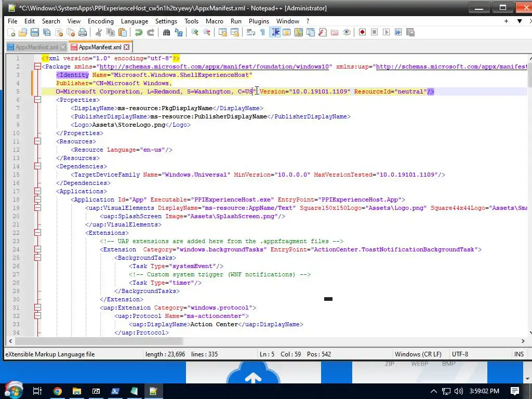
Task: Open the Language menu
Action: point(135,21)
